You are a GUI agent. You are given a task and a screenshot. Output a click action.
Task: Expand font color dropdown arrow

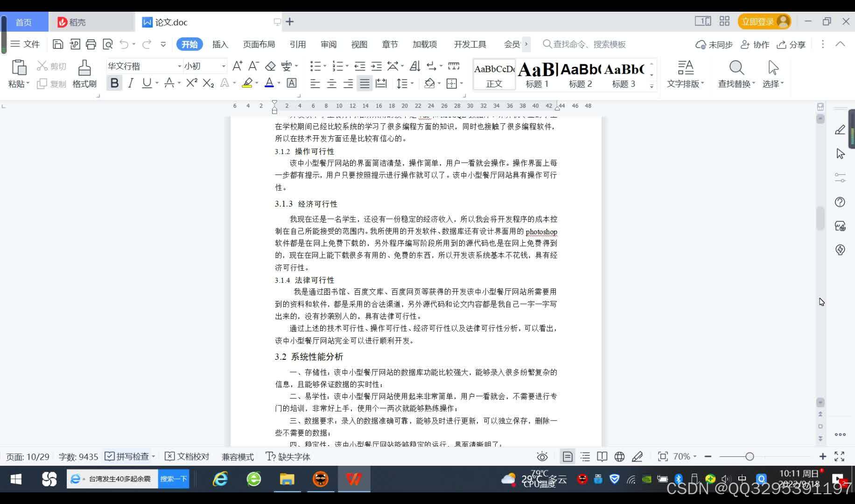point(279,84)
